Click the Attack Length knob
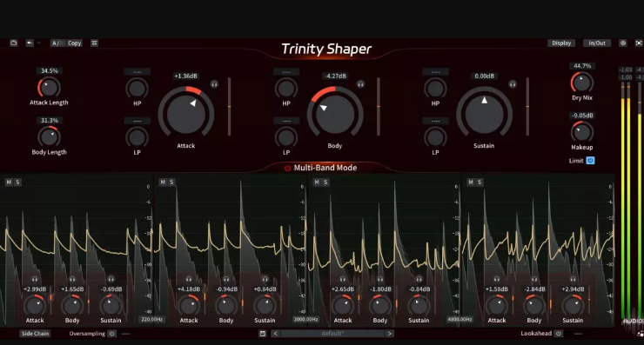 [x=50, y=88]
